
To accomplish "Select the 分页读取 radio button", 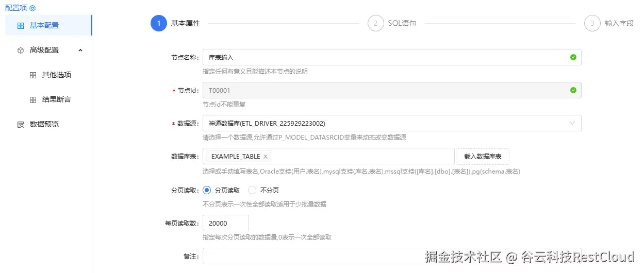I will pyautogui.click(x=207, y=190).
